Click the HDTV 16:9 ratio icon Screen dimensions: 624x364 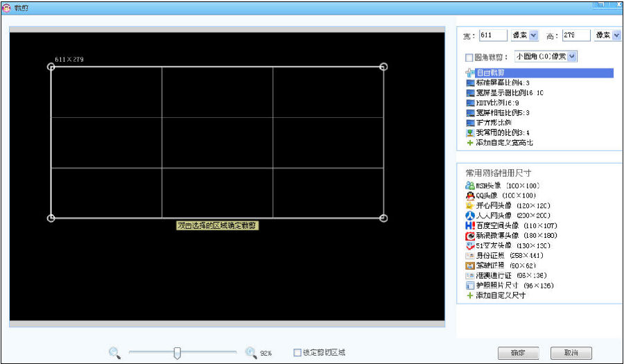tap(470, 103)
